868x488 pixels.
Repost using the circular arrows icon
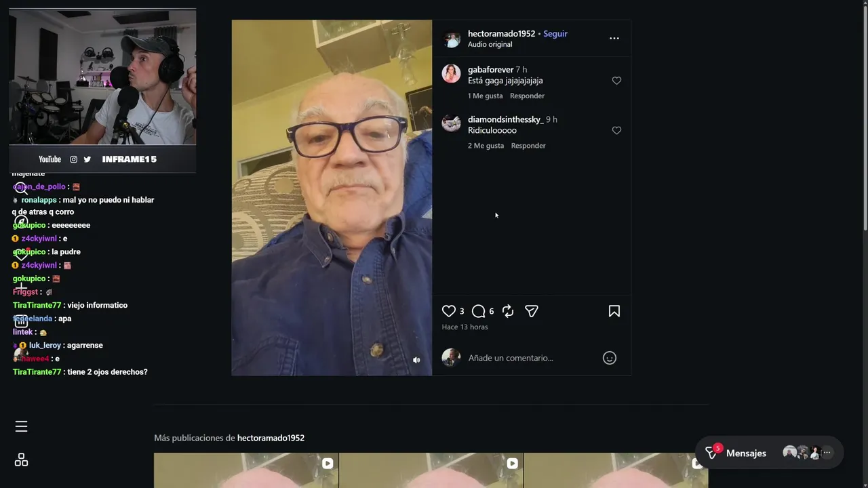click(x=508, y=311)
